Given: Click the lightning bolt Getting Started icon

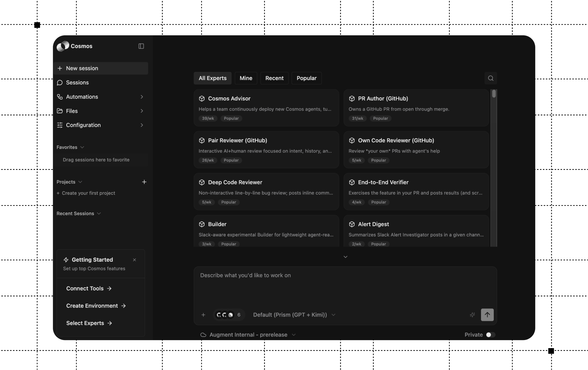Looking at the screenshot, I should (66, 260).
